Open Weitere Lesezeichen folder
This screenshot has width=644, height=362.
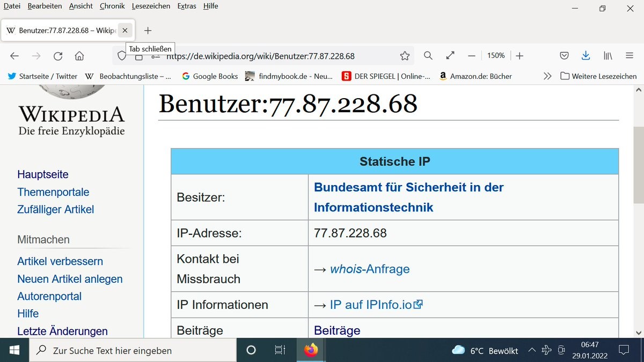point(598,76)
